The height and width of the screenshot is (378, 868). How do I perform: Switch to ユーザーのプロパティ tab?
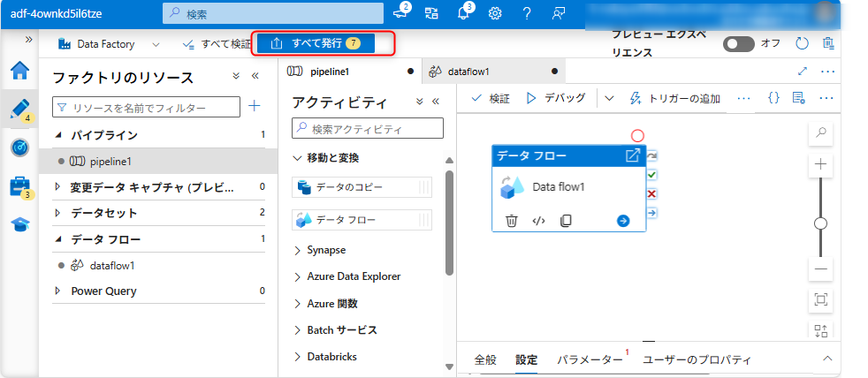click(x=697, y=359)
